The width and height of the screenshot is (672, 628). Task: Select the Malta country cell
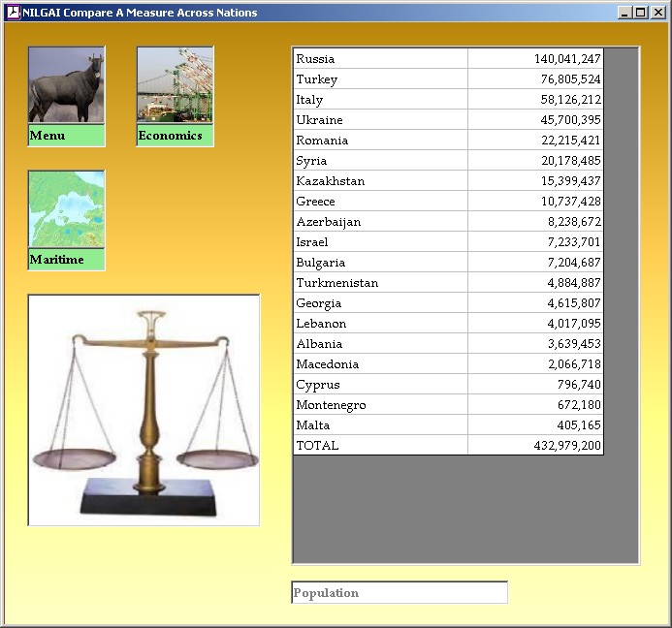(380, 425)
